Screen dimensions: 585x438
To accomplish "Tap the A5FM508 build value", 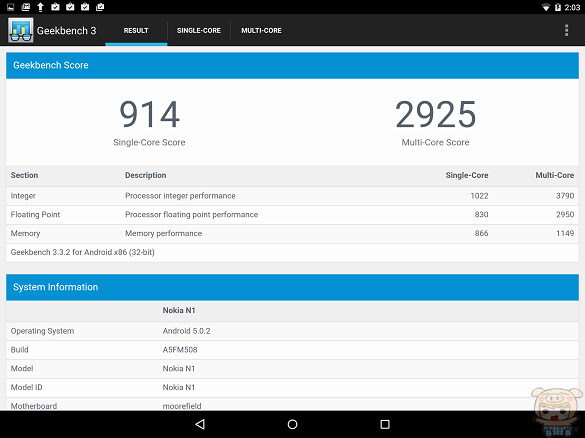I will [180, 350].
